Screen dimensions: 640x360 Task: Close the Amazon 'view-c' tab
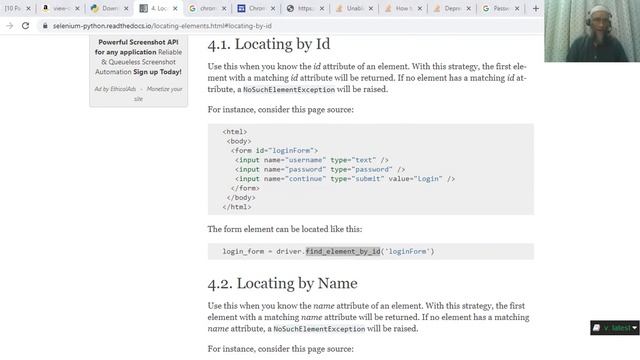77,8
